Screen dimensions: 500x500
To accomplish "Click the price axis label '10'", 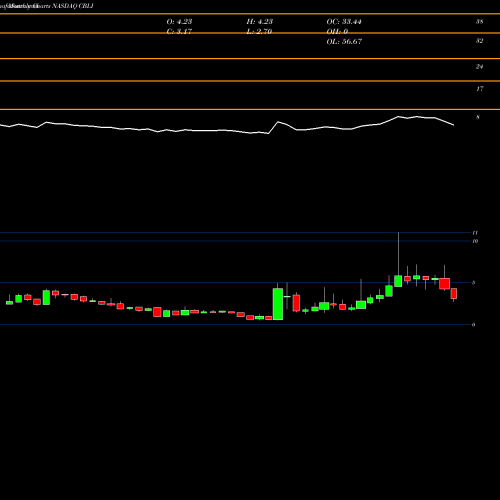I will (x=475, y=241).
